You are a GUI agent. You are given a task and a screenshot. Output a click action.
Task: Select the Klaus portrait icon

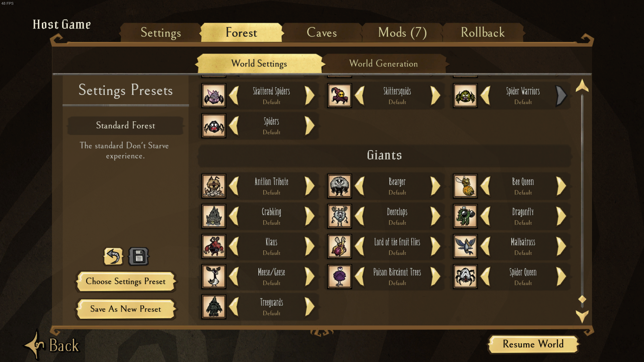(x=214, y=246)
